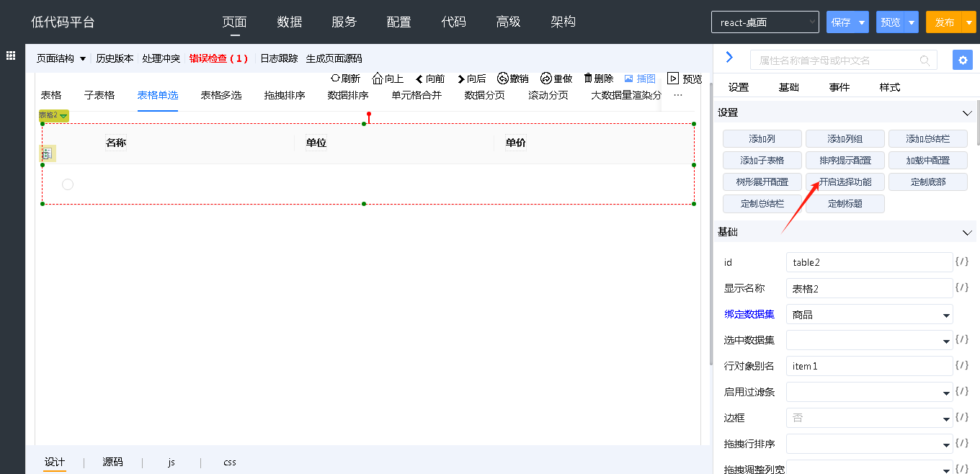Show more tabs via the ellipsis
Image resolution: width=980 pixels, height=474 pixels.
point(677,95)
